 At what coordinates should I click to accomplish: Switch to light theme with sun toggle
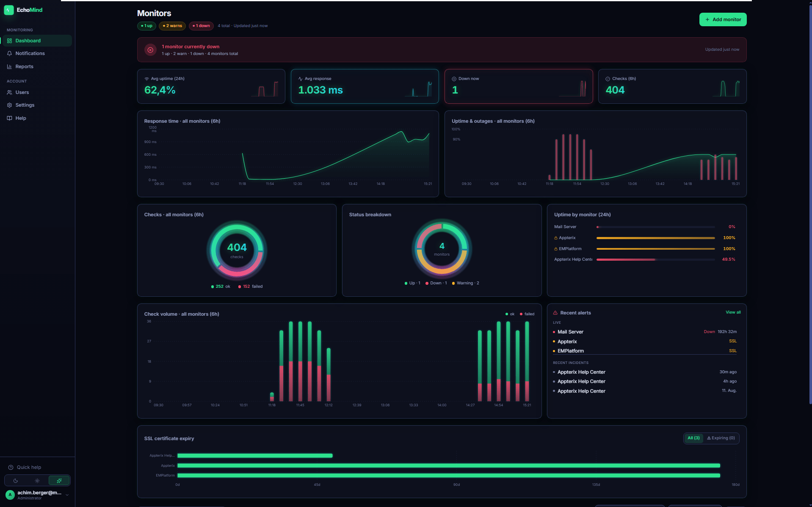click(x=37, y=481)
